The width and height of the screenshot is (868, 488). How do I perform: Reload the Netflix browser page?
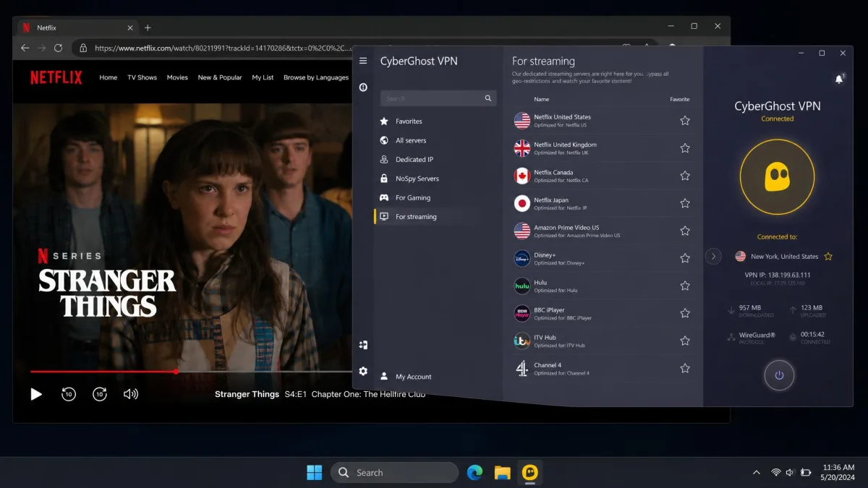[59, 48]
